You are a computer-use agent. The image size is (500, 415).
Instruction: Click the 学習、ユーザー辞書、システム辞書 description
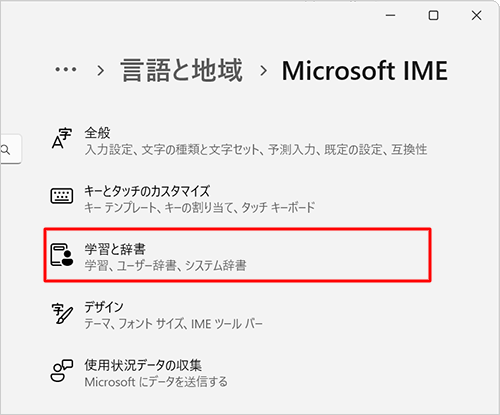pyautogui.click(x=165, y=266)
